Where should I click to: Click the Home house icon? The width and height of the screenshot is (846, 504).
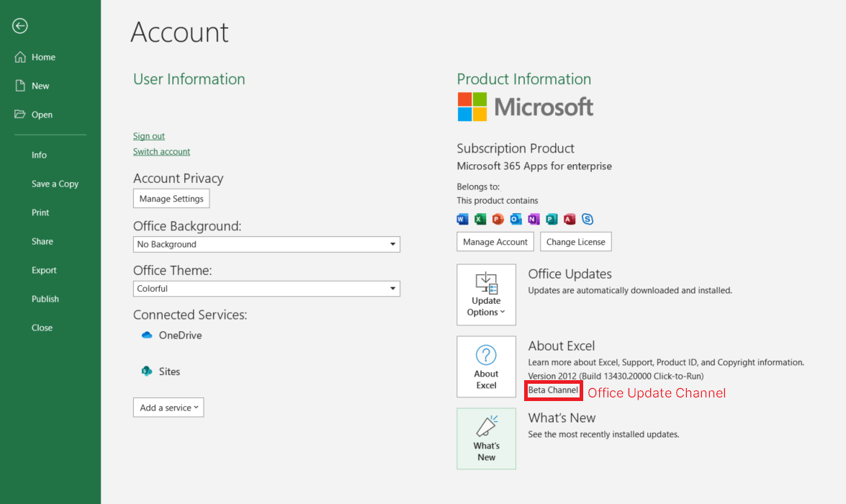tap(20, 57)
